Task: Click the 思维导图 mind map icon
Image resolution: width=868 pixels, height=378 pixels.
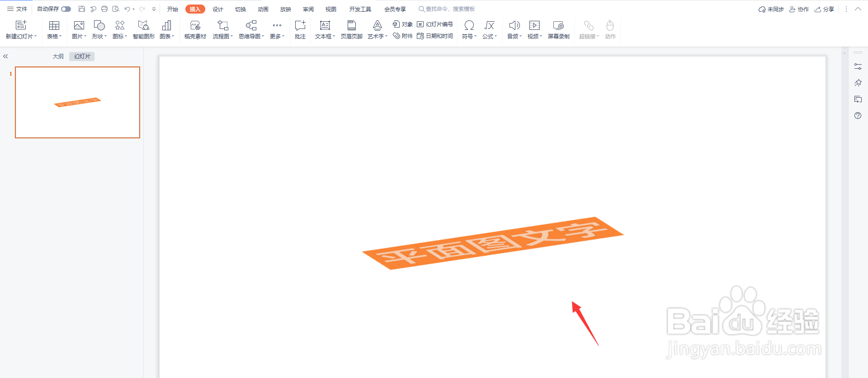Action: 251,25
